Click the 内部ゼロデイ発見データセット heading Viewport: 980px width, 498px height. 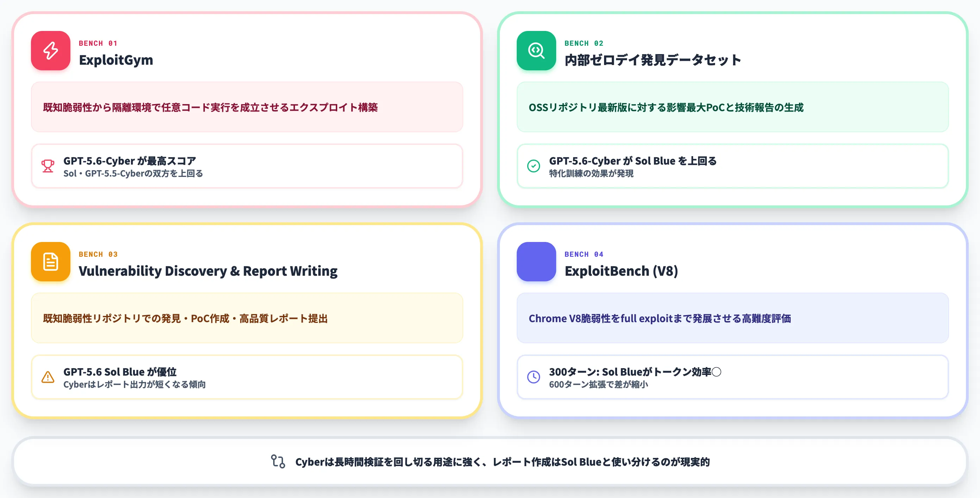coord(653,60)
